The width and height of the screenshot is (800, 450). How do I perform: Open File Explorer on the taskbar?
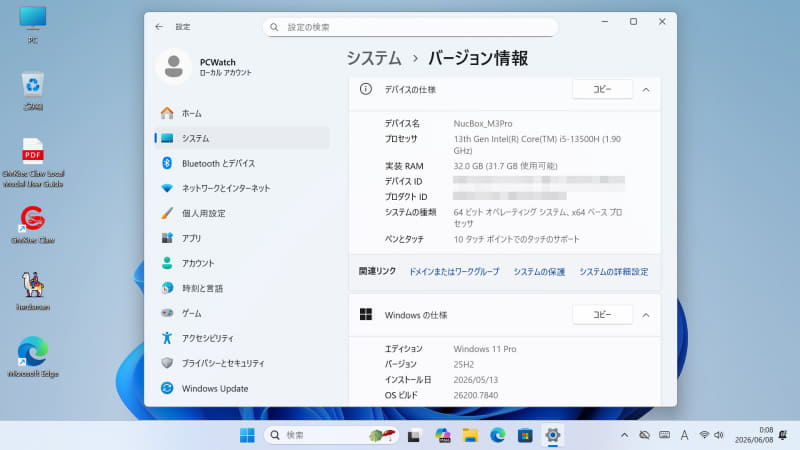click(x=470, y=435)
